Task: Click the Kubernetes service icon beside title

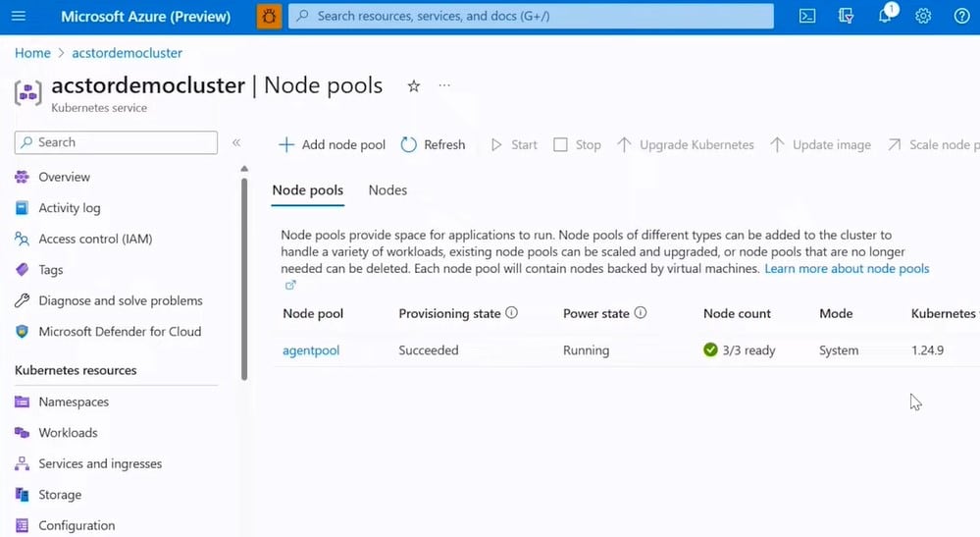Action: (x=28, y=93)
